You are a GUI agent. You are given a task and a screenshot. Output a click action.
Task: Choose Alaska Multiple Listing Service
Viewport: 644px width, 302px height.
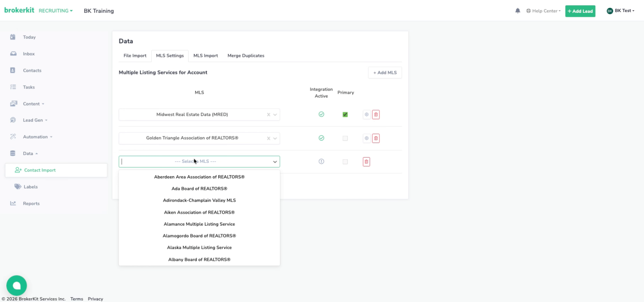[199, 248]
